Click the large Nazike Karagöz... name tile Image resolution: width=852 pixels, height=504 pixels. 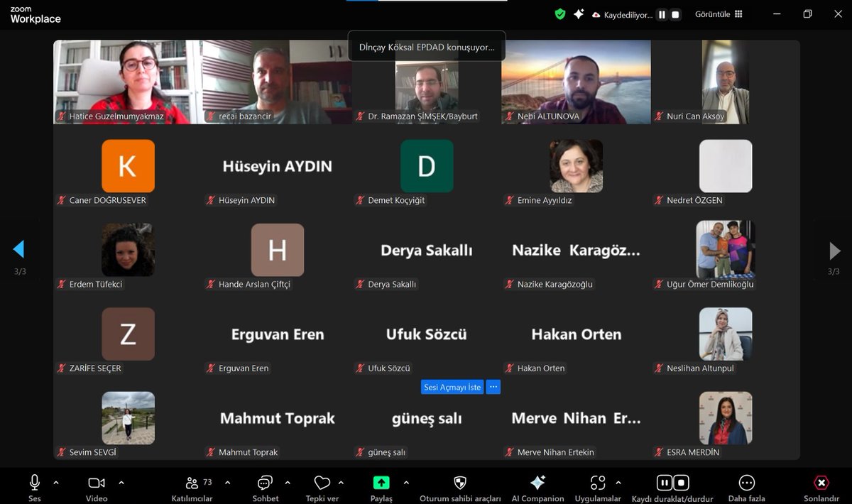[x=576, y=251]
